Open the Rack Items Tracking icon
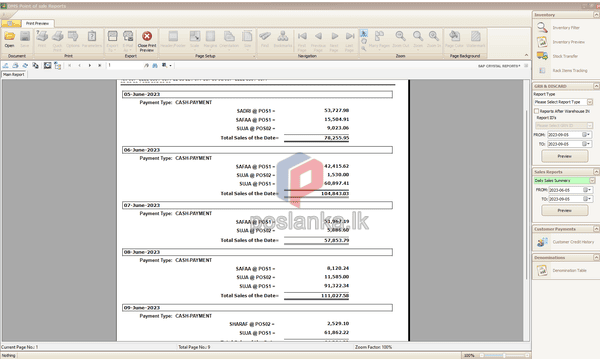Viewport: 600px width, 360px height. (x=542, y=70)
